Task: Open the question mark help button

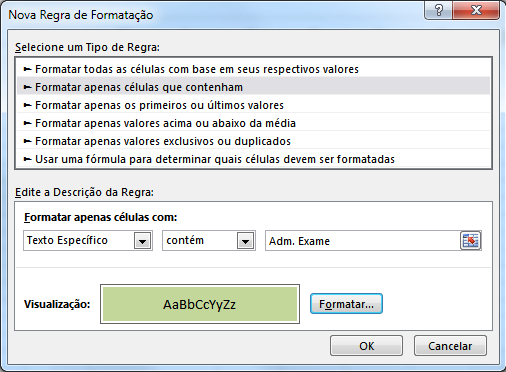Action: (439, 10)
